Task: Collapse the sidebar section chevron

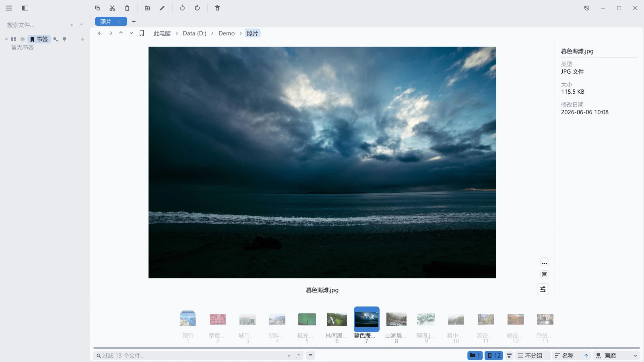Action: [6, 39]
